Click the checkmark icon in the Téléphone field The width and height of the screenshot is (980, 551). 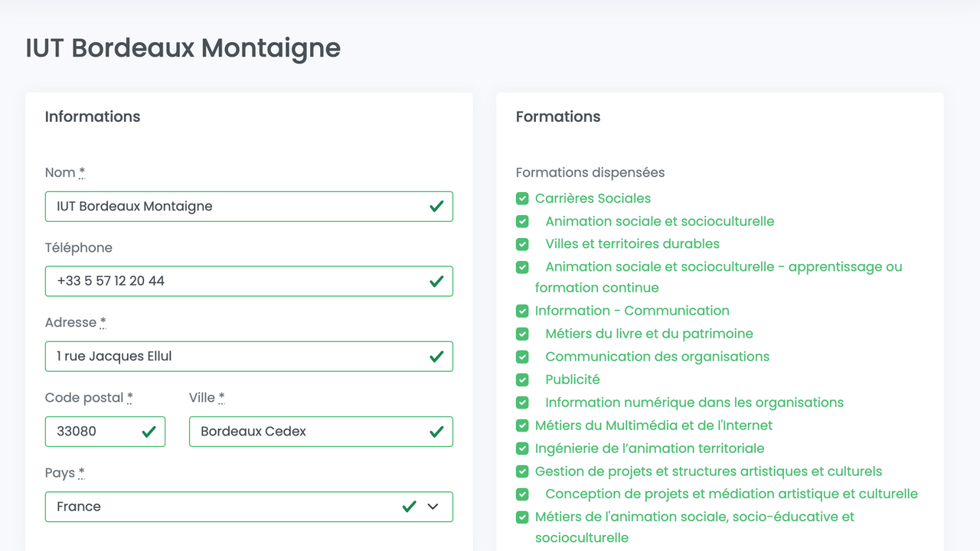click(x=436, y=282)
